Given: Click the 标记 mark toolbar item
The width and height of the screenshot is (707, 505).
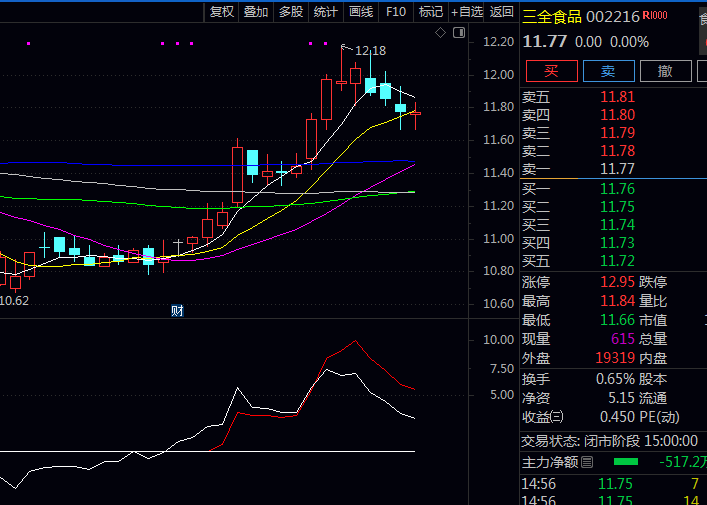Looking at the screenshot, I should (431, 12).
